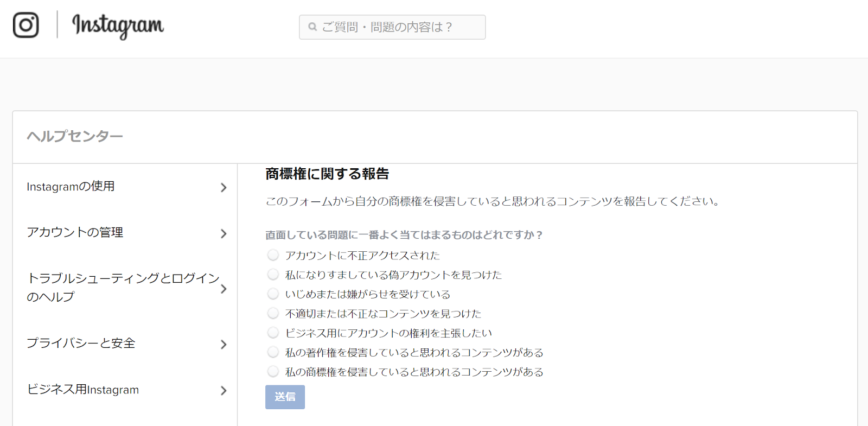Select radio アカウントに不正アクセスされた
This screenshot has width=868, height=426.
pos(273,255)
